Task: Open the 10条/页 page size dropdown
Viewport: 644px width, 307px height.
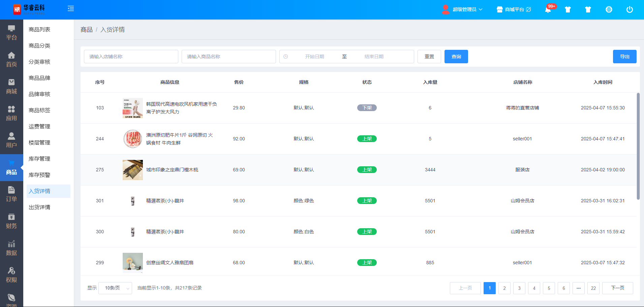Action: coord(115,288)
